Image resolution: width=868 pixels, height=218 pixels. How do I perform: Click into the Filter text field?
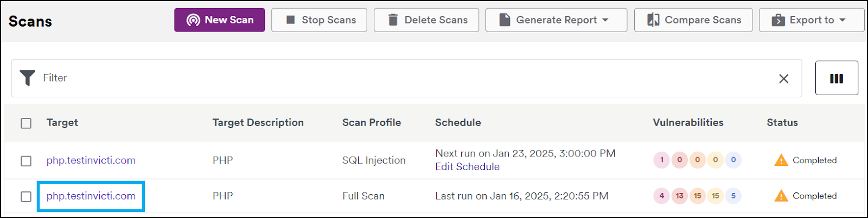pyautogui.click(x=407, y=78)
